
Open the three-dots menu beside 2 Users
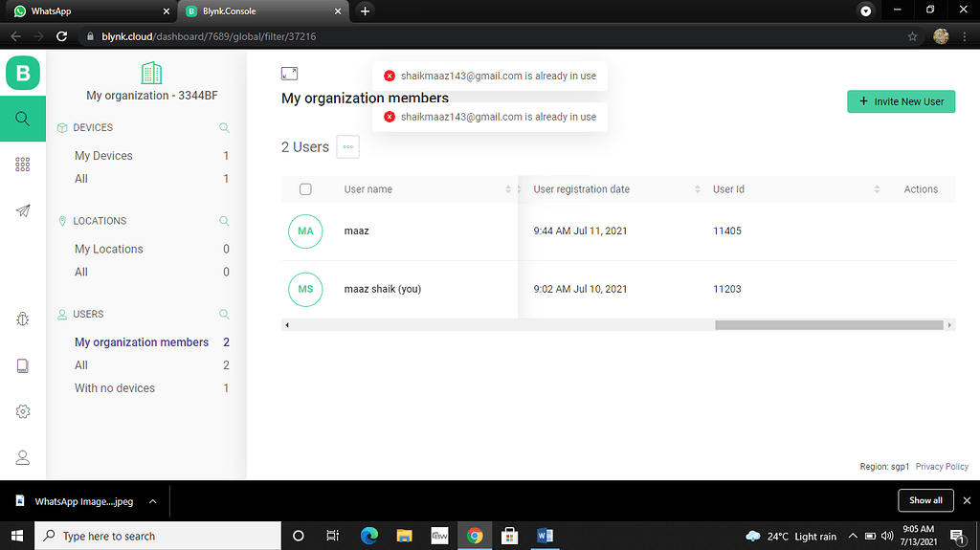(x=347, y=147)
